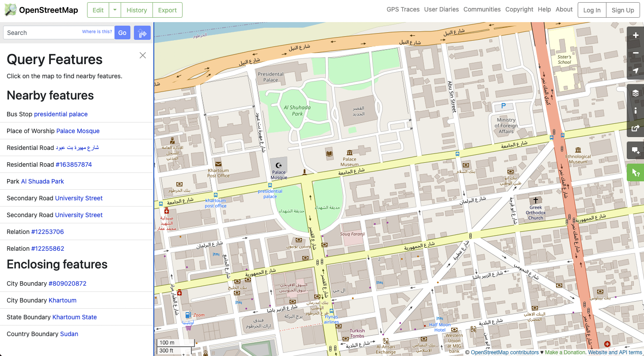The image size is (644, 356).
Task: Click the Khartoum Post Office envelope icon
Action: pyautogui.click(x=218, y=164)
